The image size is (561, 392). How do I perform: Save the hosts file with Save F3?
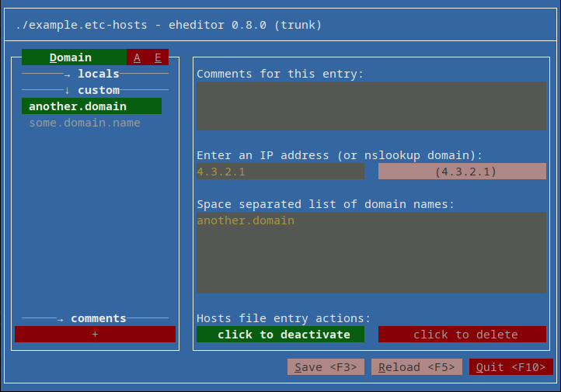[326, 367]
